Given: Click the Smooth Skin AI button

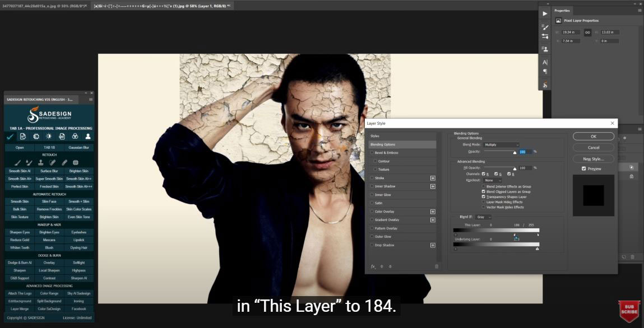Looking at the screenshot, I should [20, 171].
